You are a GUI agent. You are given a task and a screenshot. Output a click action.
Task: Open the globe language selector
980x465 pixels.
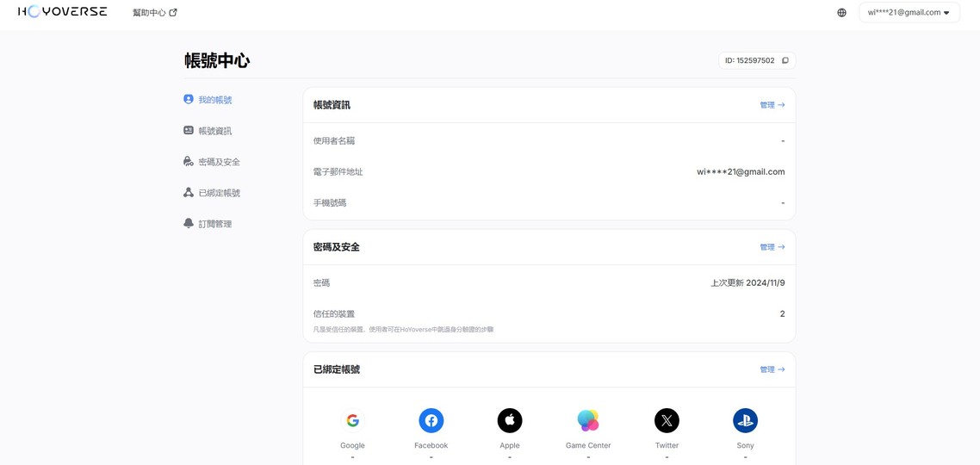click(x=842, y=13)
